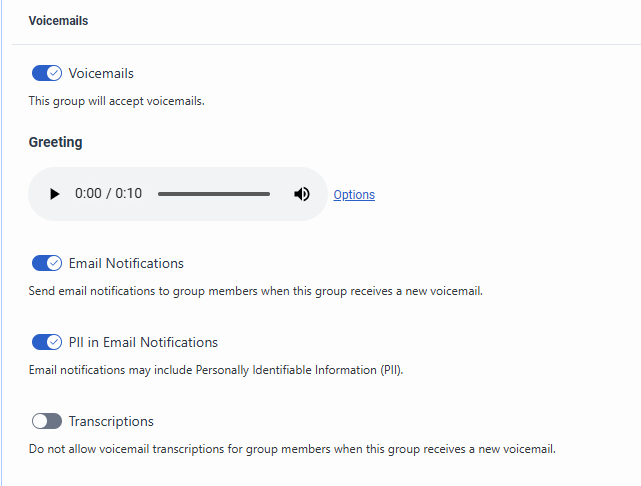
Task: Click the "Do not allow voicemail transcriptions" description
Action: point(292,449)
